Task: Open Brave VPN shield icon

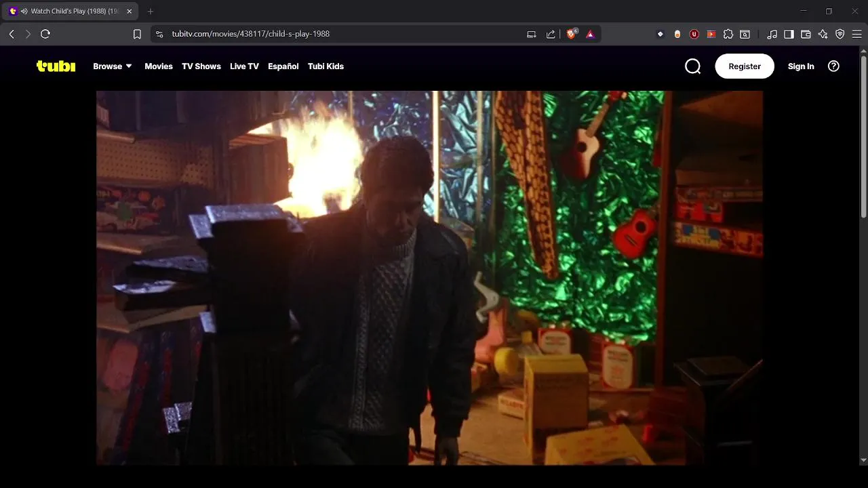Action: point(840,34)
